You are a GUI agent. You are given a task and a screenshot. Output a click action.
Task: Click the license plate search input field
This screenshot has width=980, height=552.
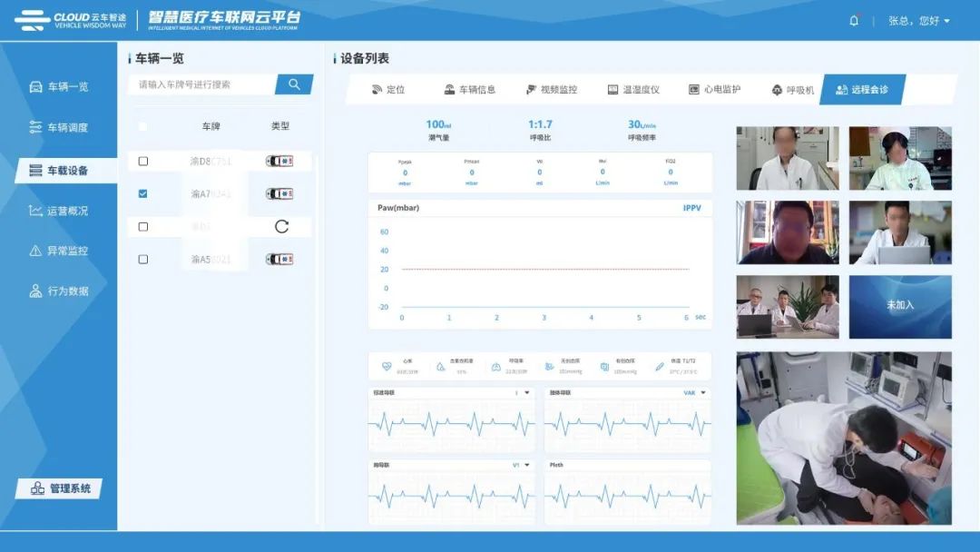point(202,84)
